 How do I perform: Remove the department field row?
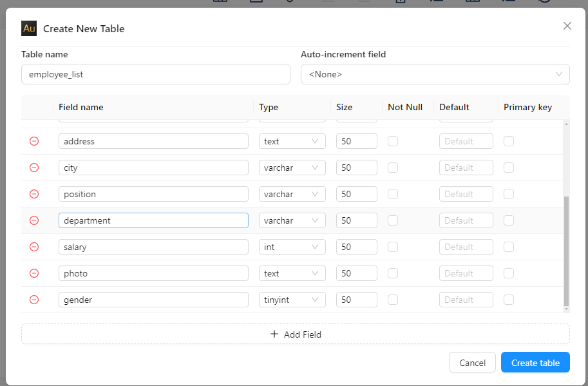34,220
